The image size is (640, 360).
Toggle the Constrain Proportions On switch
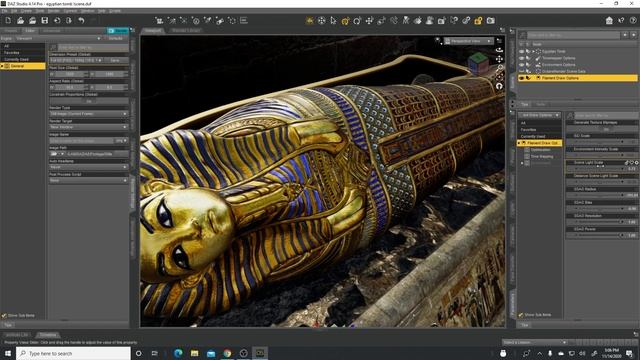point(89,101)
